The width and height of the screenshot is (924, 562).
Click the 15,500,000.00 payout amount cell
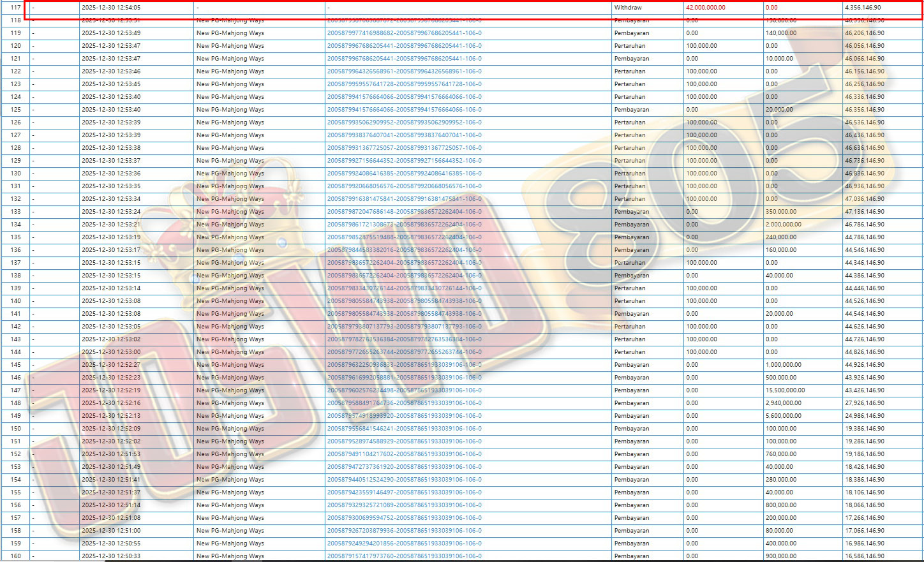click(x=785, y=390)
